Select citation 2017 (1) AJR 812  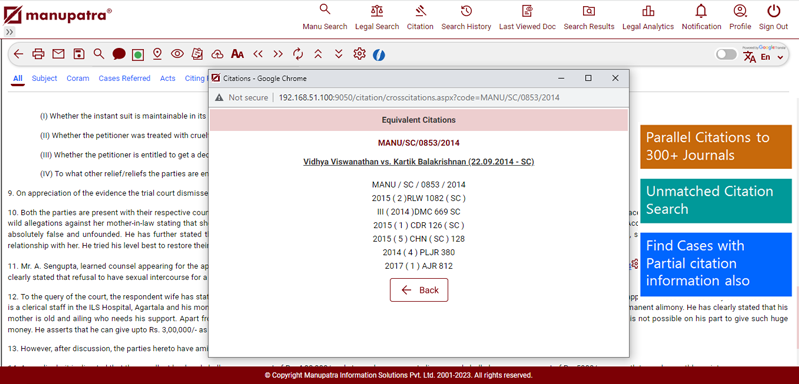[418, 266]
